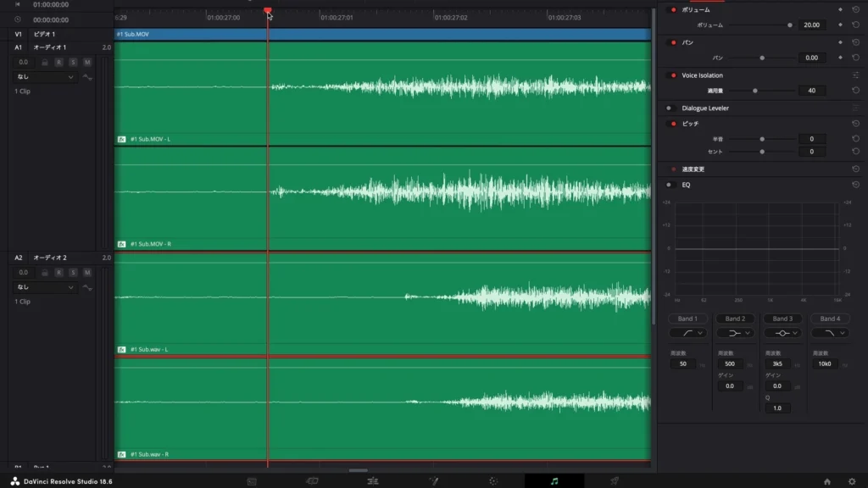
Task: Add keyframe for ボリューム slider
Action: [840, 25]
